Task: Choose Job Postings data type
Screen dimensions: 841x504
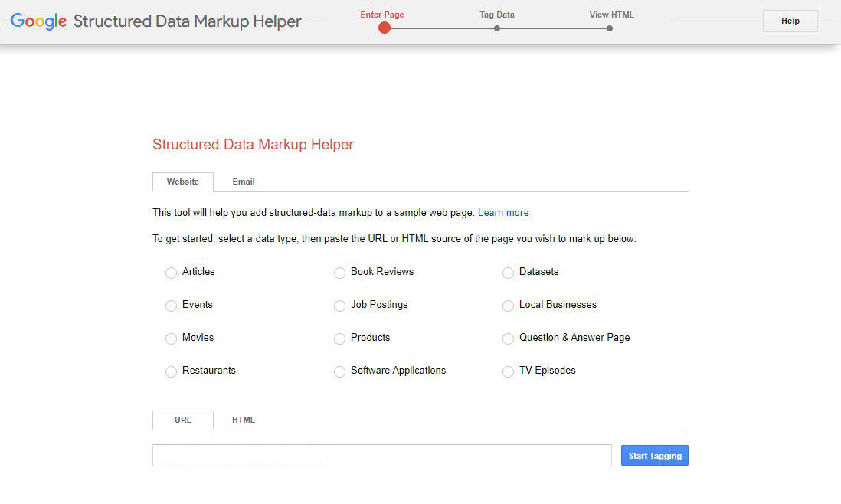Action: point(339,306)
